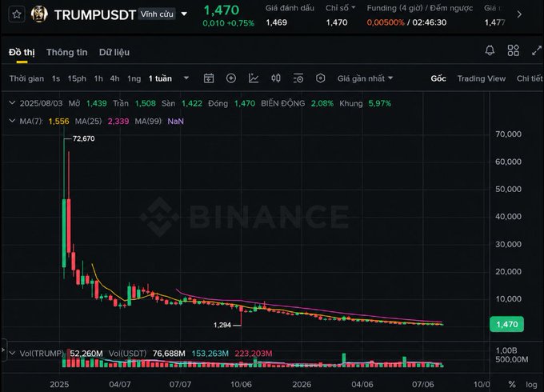The width and height of the screenshot is (544, 392).
Task: Click the TRUMP coin logo
Action: 39,14
